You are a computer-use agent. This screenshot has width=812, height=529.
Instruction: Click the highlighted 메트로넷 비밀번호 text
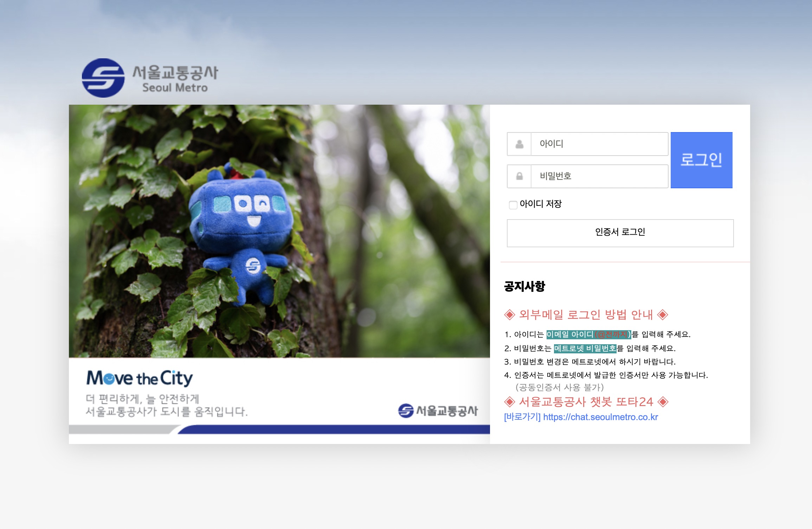(x=585, y=348)
